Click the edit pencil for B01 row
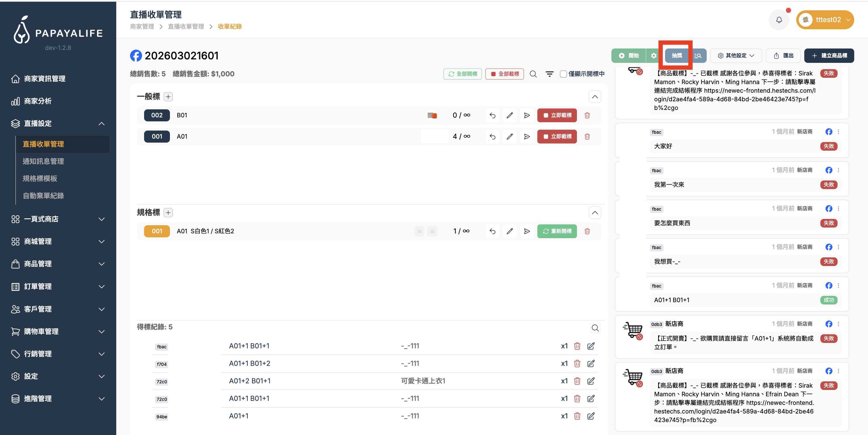Image resolution: width=868 pixels, height=435 pixels. click(509, 115)
